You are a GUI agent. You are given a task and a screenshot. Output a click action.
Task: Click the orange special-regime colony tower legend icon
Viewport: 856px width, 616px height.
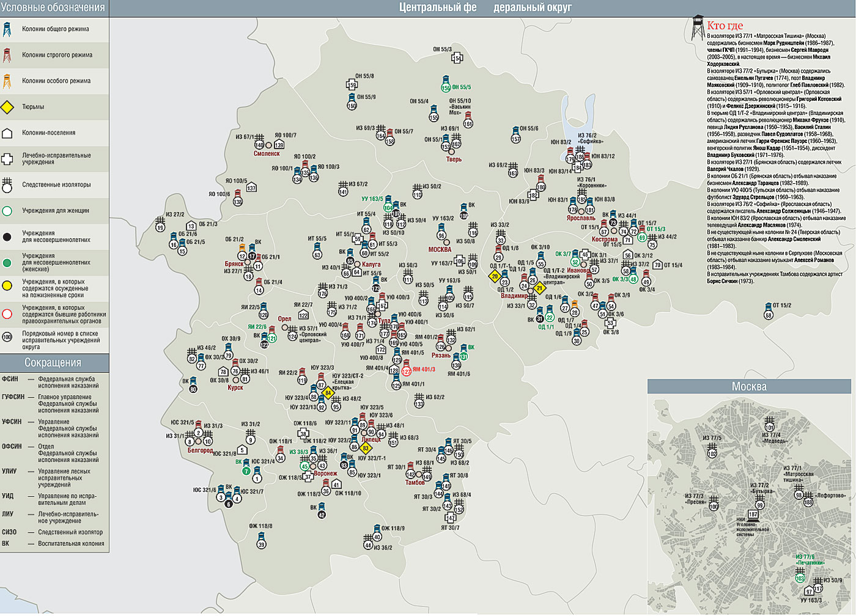[7, 81]
